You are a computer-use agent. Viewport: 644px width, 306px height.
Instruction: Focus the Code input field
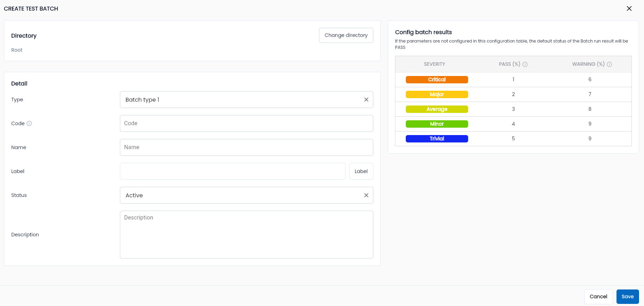246,123
